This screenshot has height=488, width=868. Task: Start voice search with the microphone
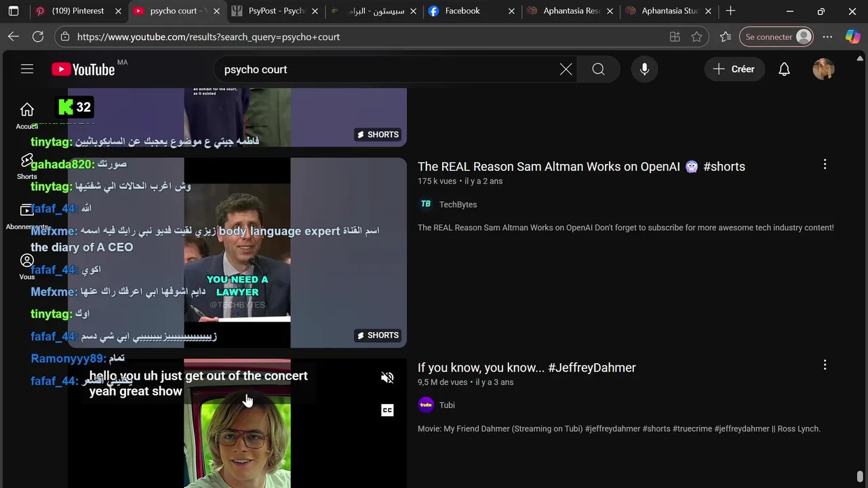tap(644, 69)
